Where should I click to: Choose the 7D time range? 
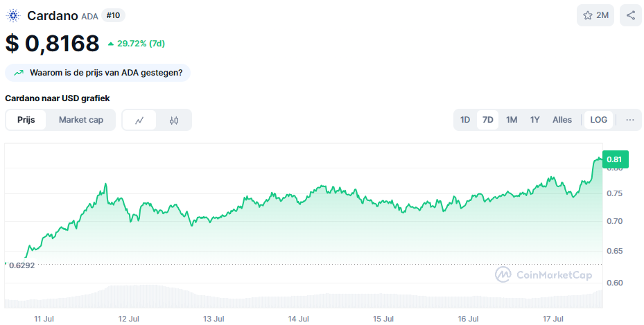(487, 120)
